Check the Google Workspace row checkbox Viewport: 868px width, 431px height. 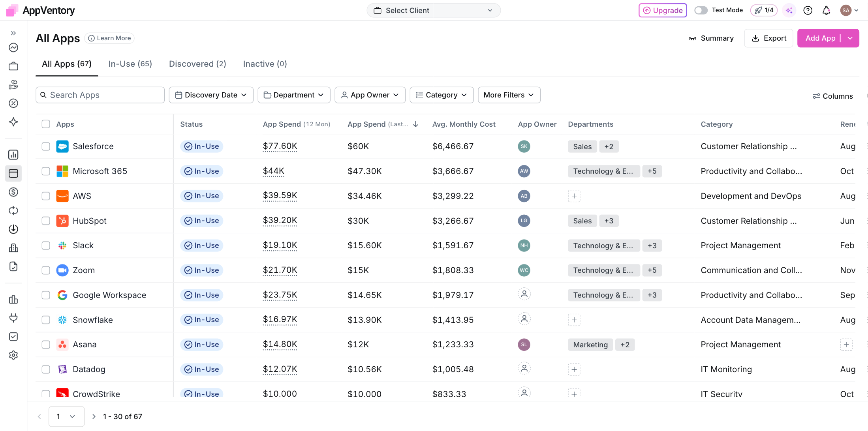point(46,295)
